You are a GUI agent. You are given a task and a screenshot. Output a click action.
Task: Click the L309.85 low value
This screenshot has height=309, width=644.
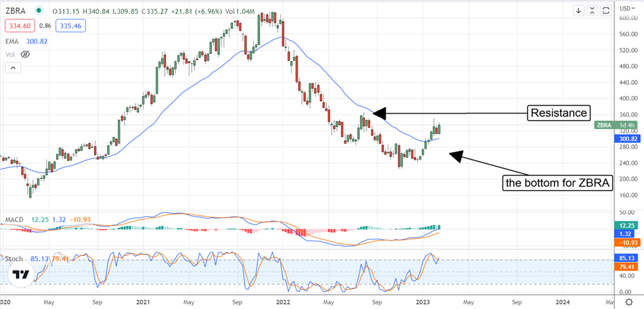[124, 10]
